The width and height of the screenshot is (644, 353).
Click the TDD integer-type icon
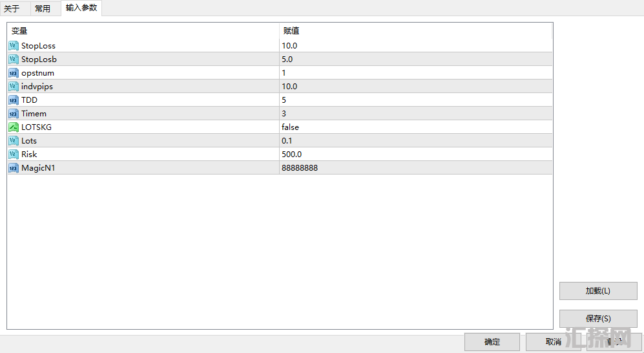(x=14, y=100)
